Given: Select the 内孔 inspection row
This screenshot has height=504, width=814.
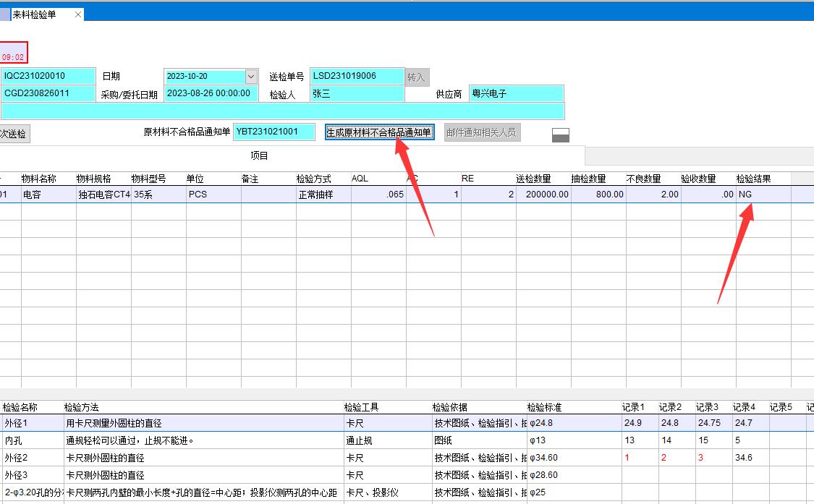Looking at the screenshot, I should click(14, 440).
